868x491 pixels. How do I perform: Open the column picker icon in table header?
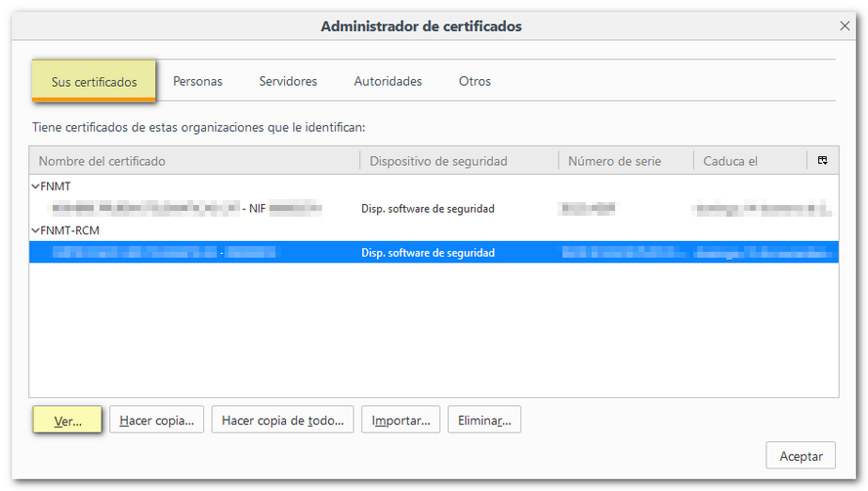[822, 161]
